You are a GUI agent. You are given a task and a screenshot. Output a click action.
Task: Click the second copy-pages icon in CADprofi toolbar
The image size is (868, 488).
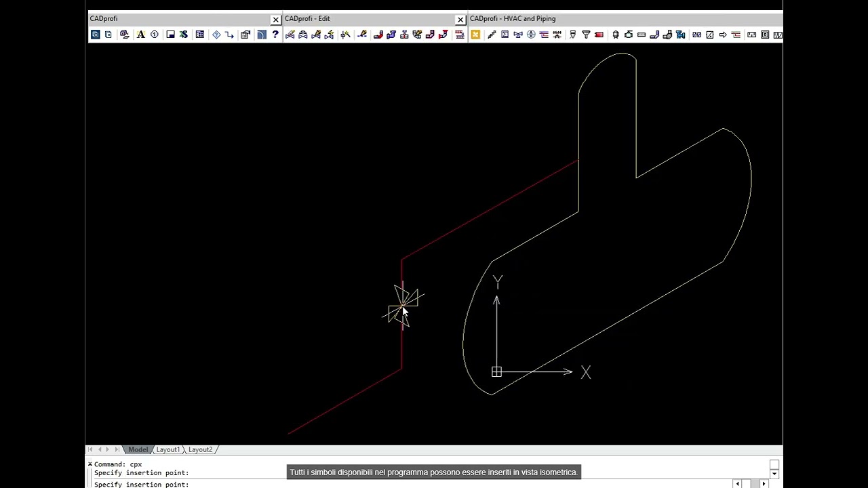(x=108, y=35)
